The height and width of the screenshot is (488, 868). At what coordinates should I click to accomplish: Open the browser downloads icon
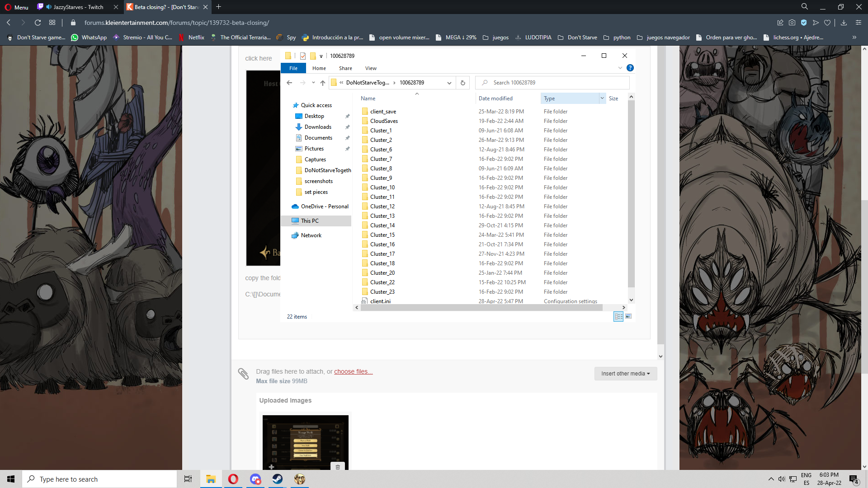tap(844, 23)
